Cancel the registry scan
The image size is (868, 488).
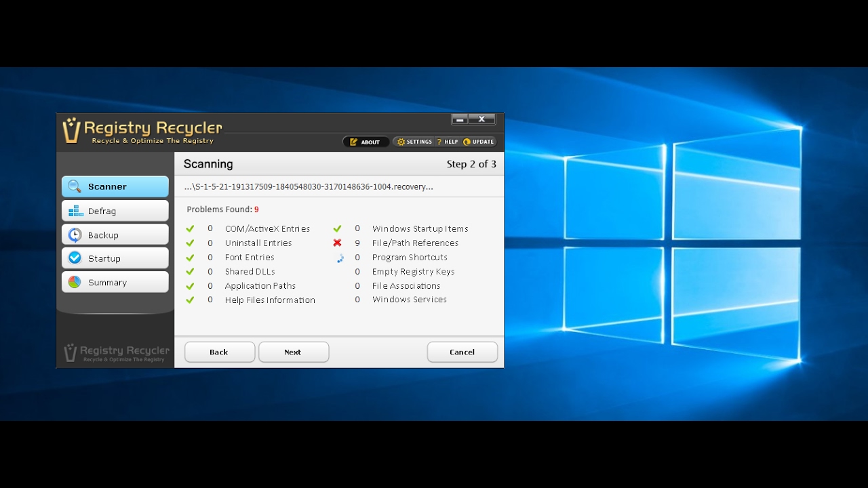coord(462,352)
